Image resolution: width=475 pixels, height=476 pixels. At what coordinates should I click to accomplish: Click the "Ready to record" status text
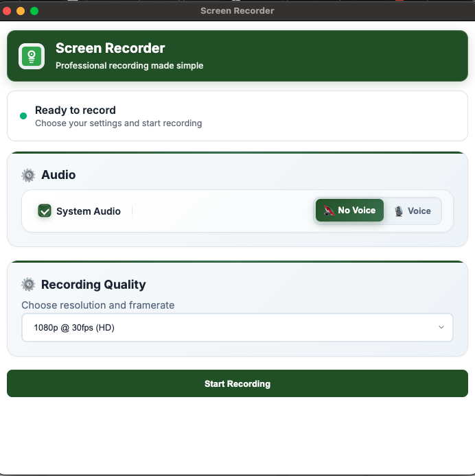[76, 110]
